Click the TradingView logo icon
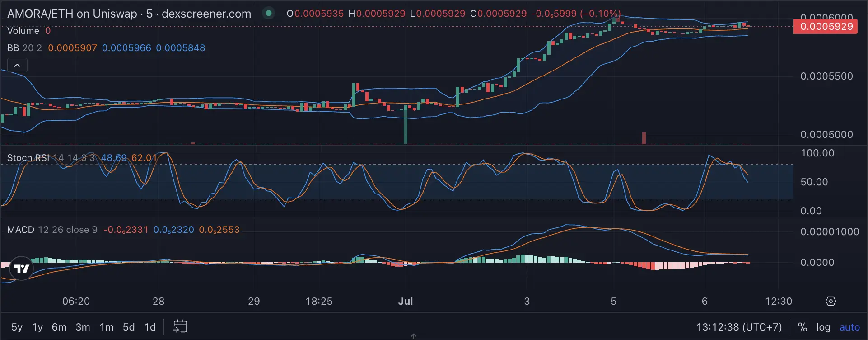This screenshot has height=340, width=868. point(21,269)
